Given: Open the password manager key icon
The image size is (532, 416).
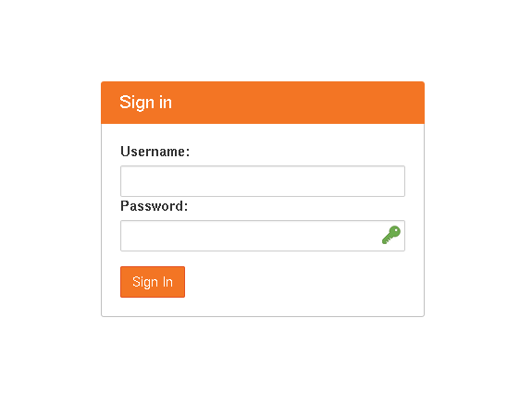Looking at the screenshot, I should tap(391, 235).
